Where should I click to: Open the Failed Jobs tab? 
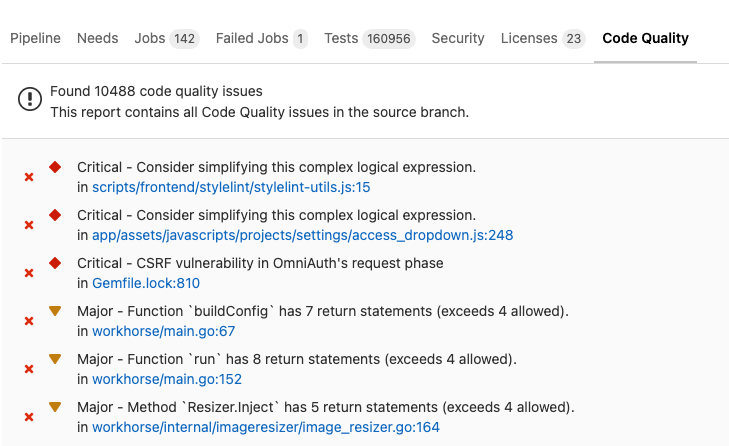pyautogui.click(x=261, y=38)
